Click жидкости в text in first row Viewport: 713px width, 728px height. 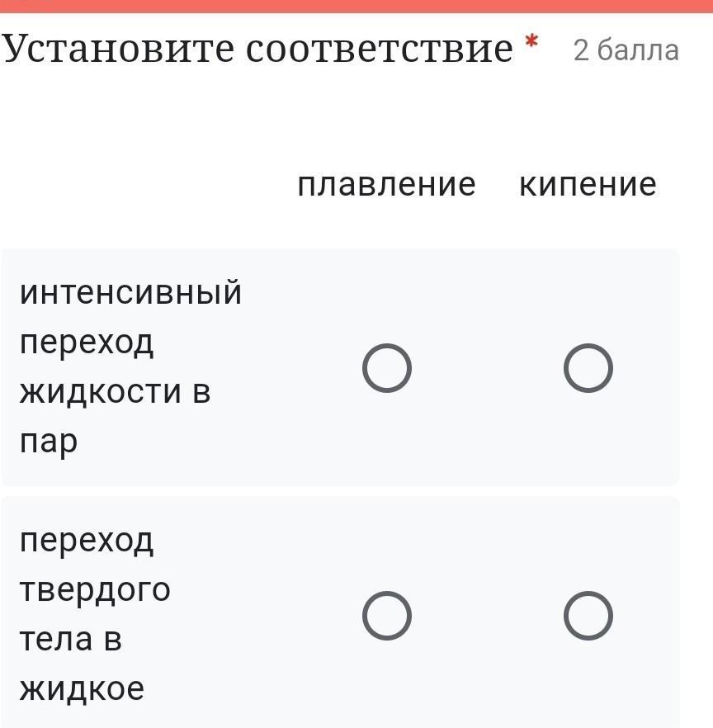point(115,391)
